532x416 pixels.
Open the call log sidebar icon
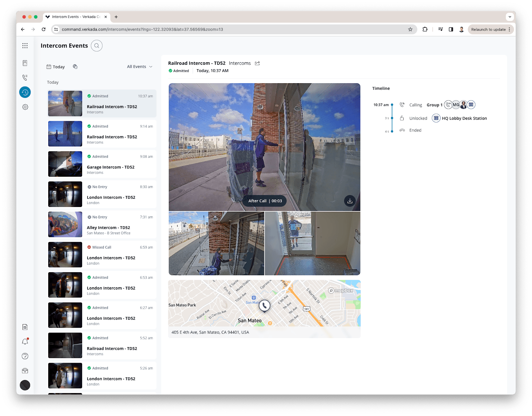click(x=25, y=78)
